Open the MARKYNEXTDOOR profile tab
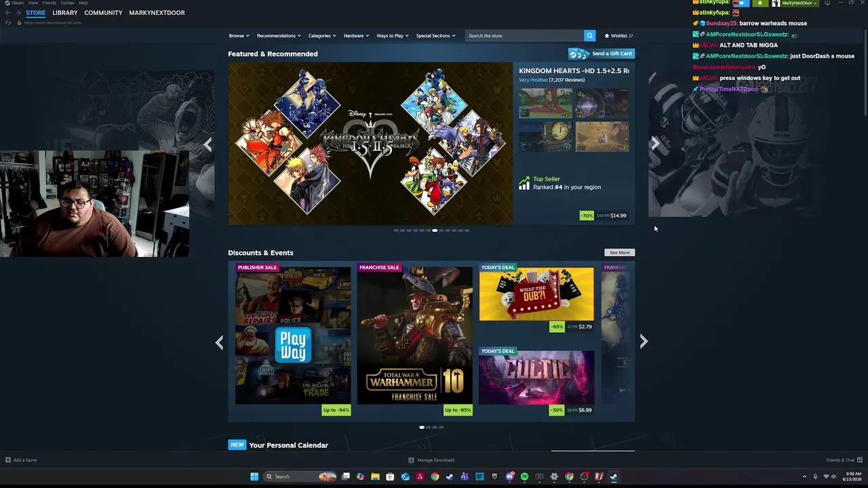868x488 pixels. (x=157, y=13)
